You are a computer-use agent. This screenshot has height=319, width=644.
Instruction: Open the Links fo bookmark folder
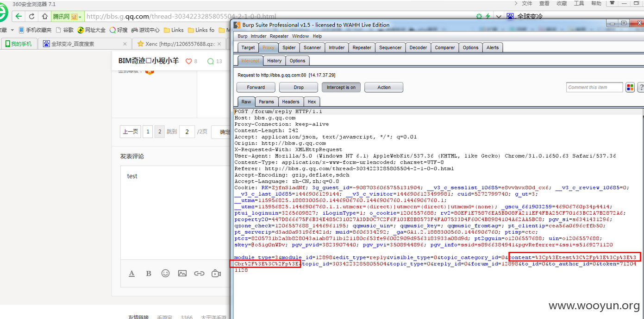pos(201,30)
